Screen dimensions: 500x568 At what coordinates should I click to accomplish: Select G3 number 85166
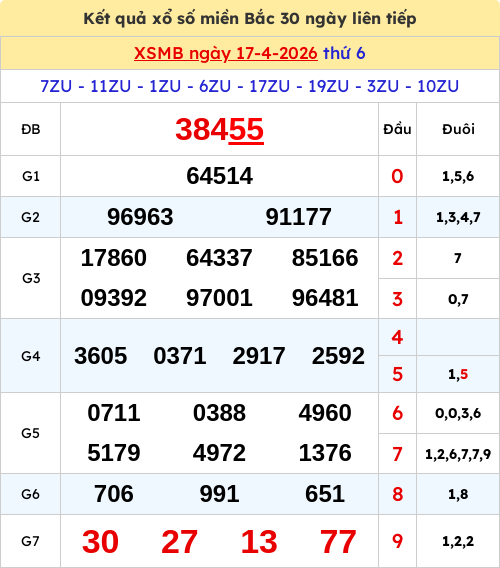(325, 258)
